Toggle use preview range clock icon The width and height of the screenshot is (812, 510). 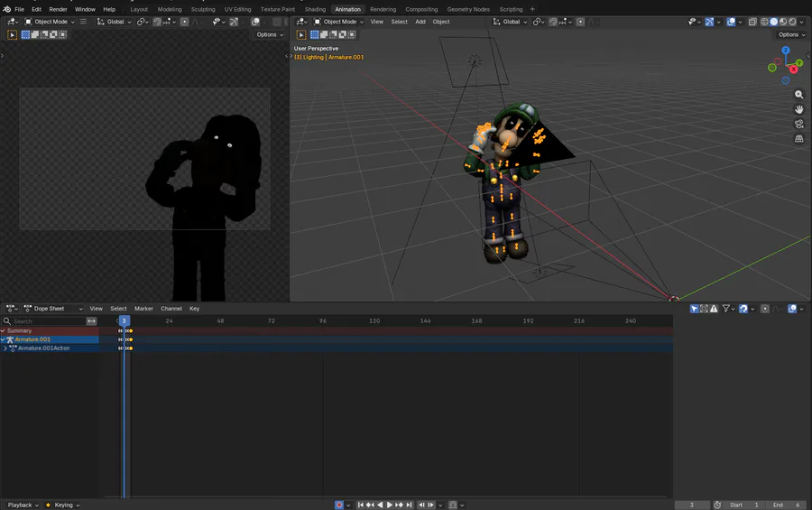pos(717,505)
